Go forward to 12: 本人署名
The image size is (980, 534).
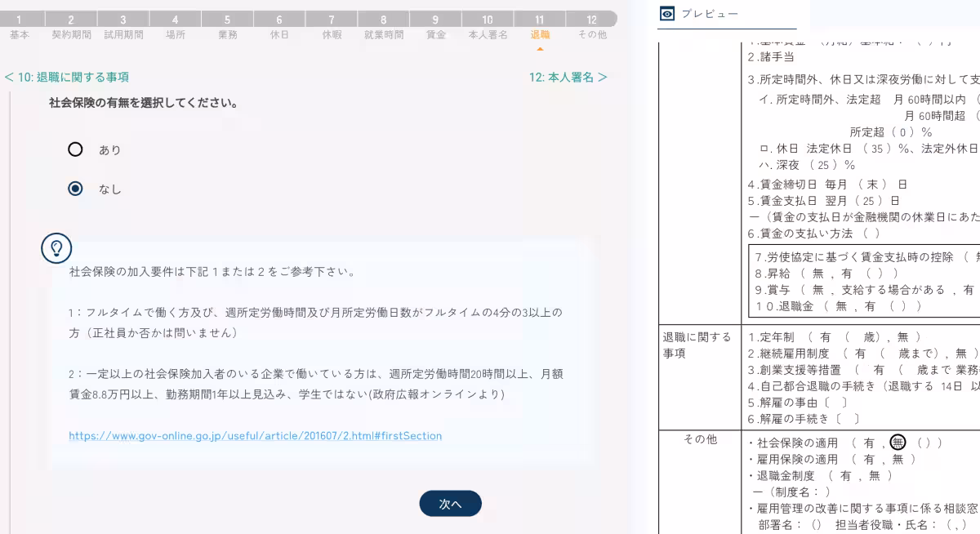568,78
